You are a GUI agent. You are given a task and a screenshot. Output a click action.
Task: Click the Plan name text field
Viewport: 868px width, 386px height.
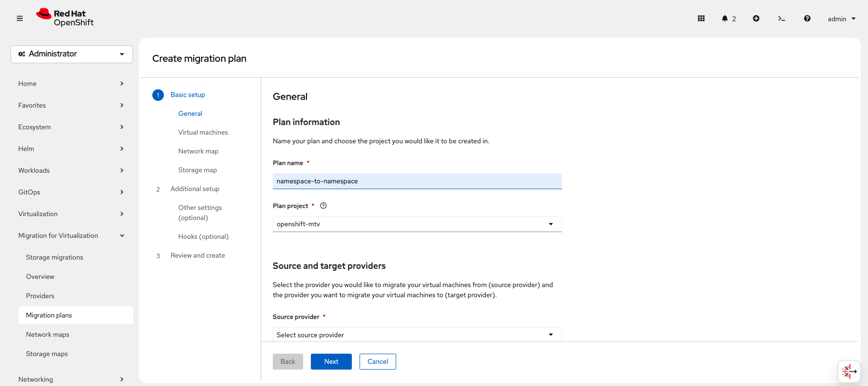click(x=417, y=181)
